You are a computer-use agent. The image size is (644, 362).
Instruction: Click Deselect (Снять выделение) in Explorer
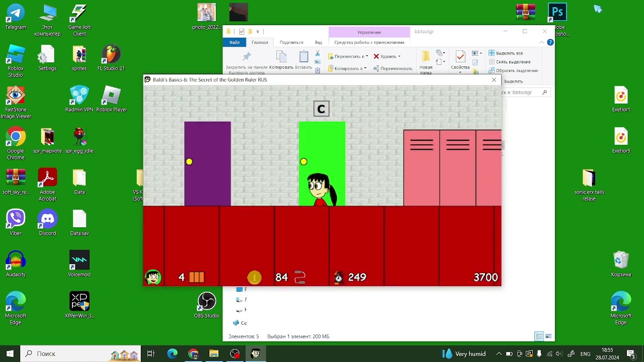click(x=509, y=62)
